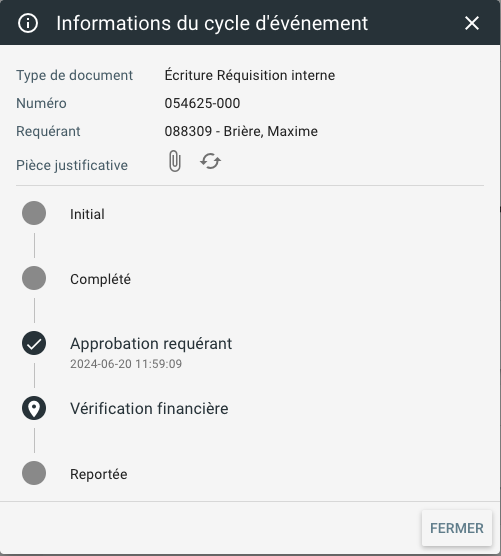Click the Reportée step circle
The image size is (501, 556).
click(34, 473)
